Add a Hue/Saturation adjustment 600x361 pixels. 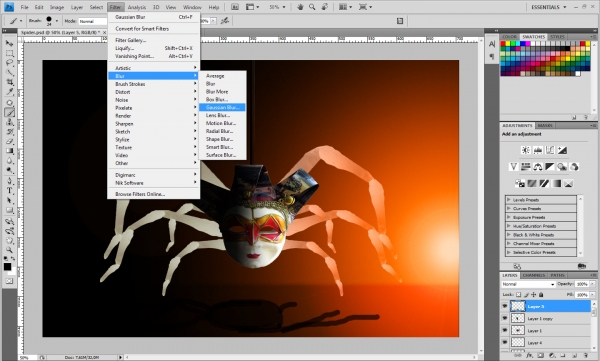(525, 167)
